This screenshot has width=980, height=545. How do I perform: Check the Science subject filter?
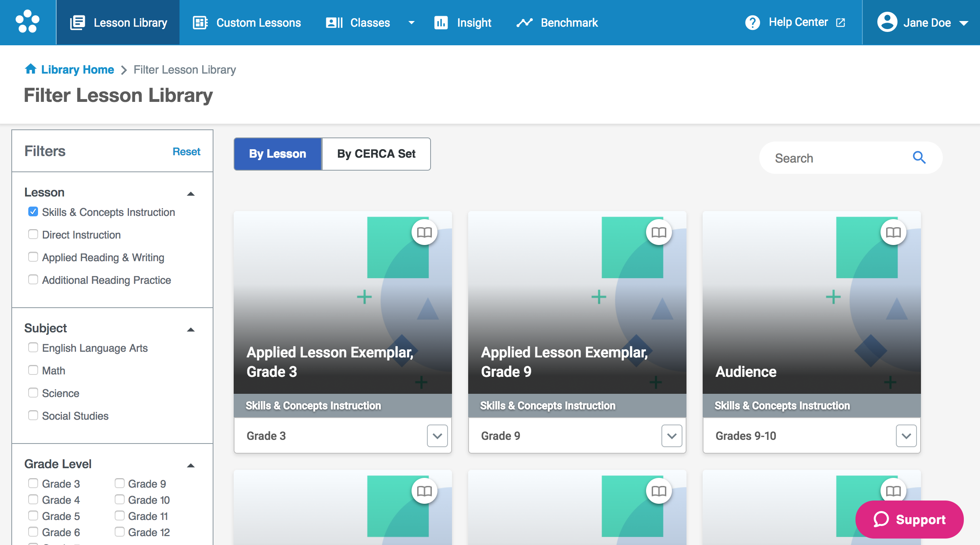(x=33, y=393)
